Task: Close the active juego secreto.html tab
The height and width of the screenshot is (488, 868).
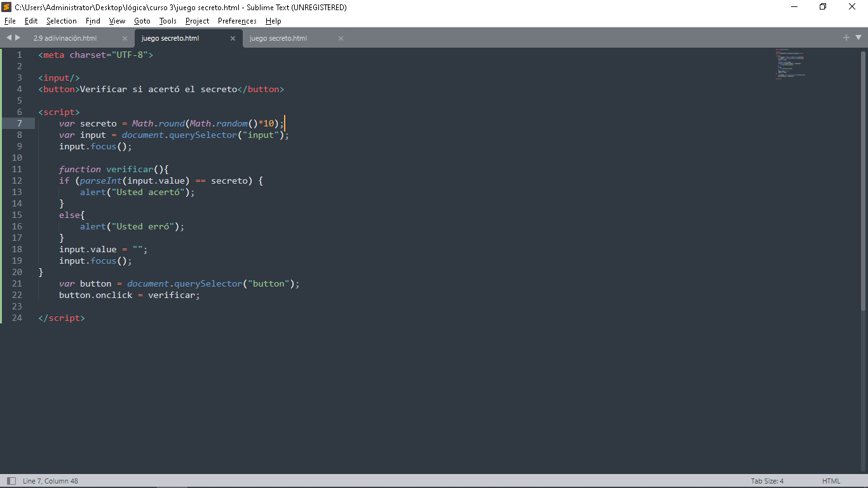Action: [233, 38]
